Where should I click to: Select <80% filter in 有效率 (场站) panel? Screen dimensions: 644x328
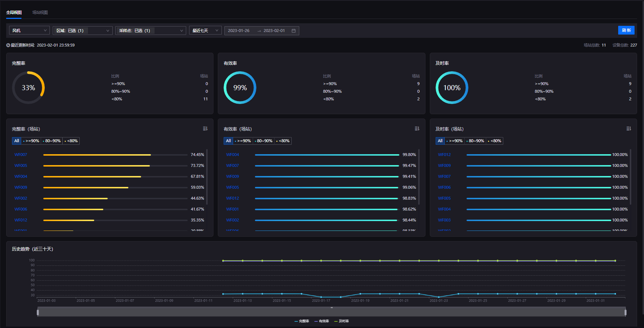(x=283, y=141)
